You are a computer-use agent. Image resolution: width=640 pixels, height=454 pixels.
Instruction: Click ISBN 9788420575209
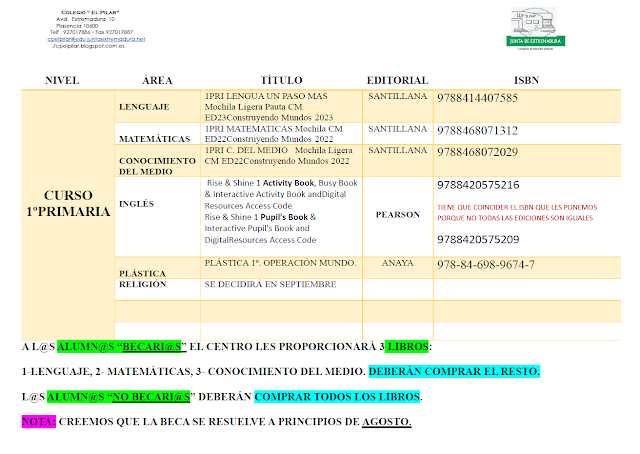(478, 239)
